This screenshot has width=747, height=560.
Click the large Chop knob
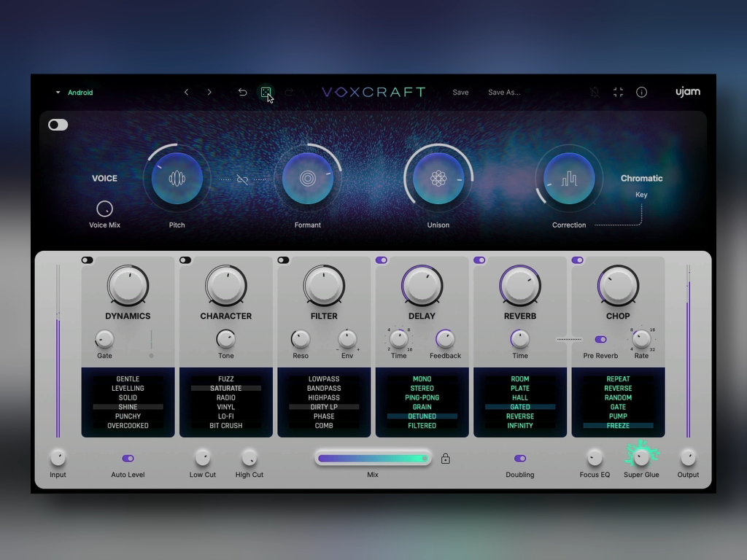[619, 286]
